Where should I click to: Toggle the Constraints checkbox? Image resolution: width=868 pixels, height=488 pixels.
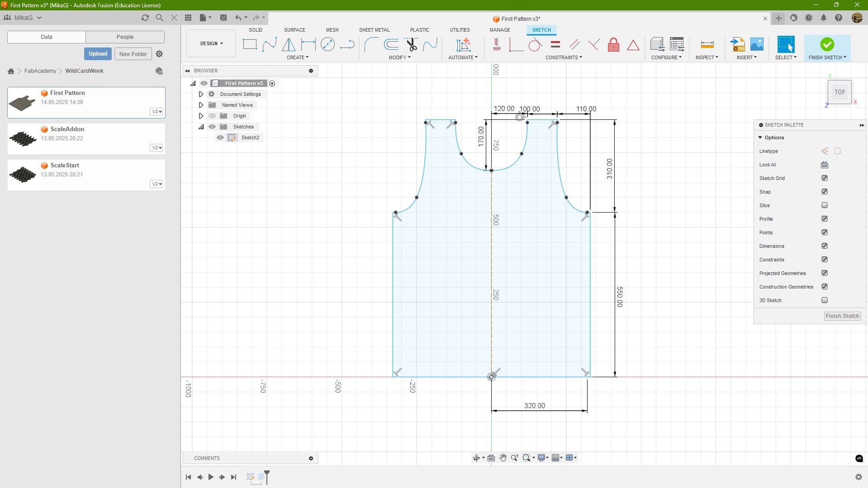pos(825,260)
